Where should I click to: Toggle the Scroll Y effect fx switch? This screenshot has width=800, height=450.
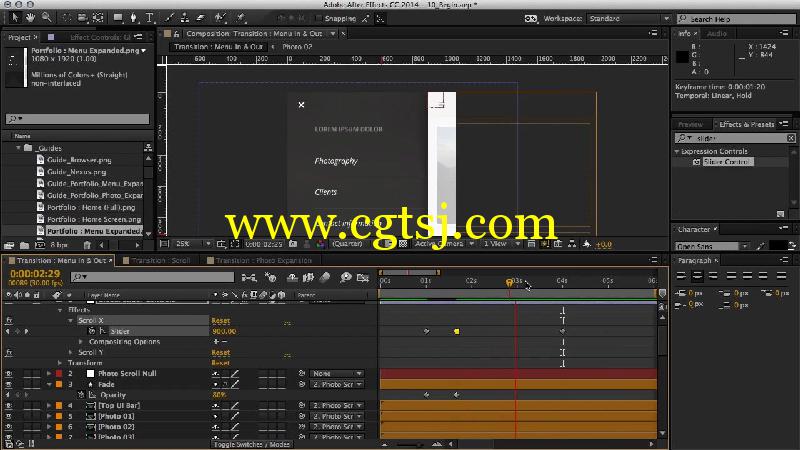(9, 353)
